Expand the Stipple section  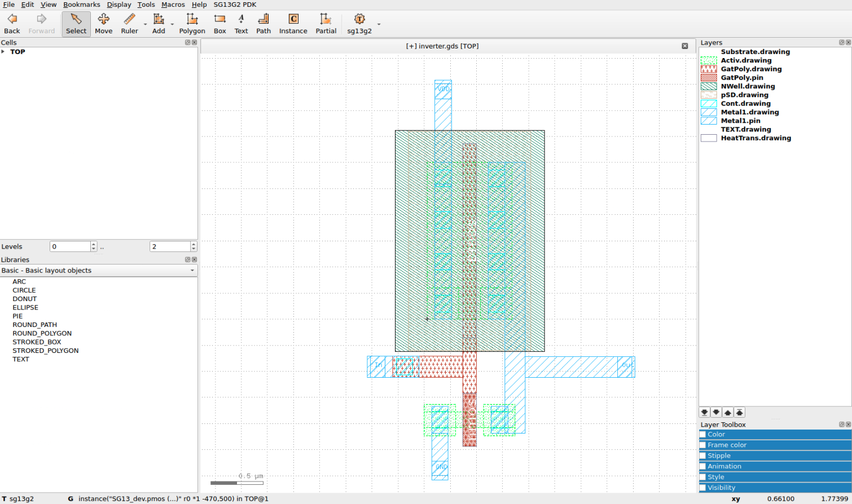[775, 456]
